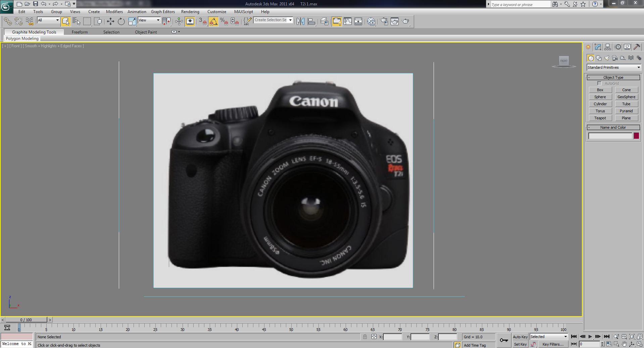Collapse the Object Type rollout

(613, 77)
